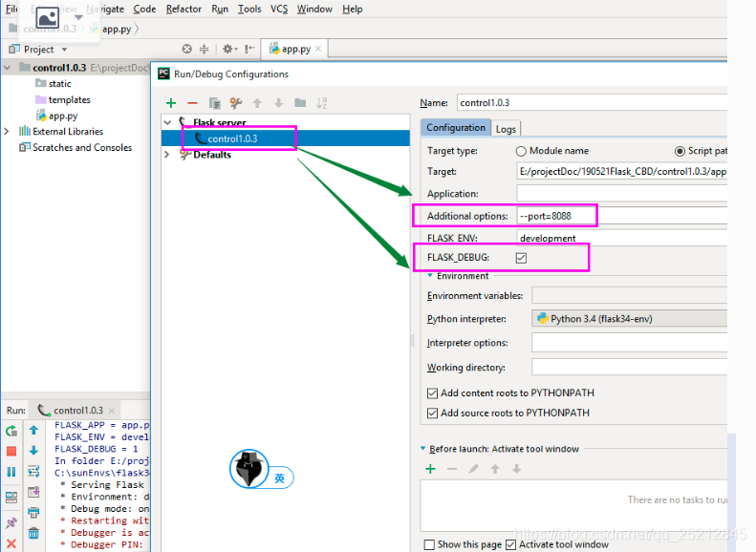Collapse Flask server tree node

167,122
